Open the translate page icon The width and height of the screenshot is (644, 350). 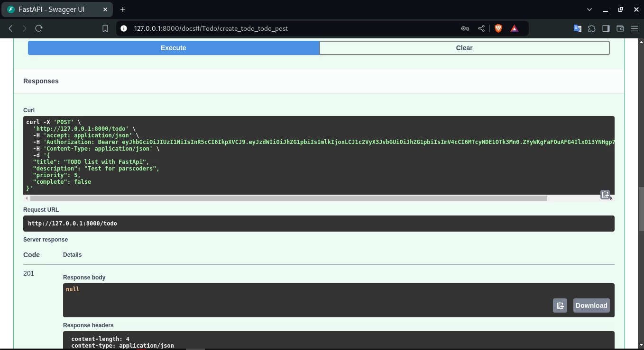[577, 28]
